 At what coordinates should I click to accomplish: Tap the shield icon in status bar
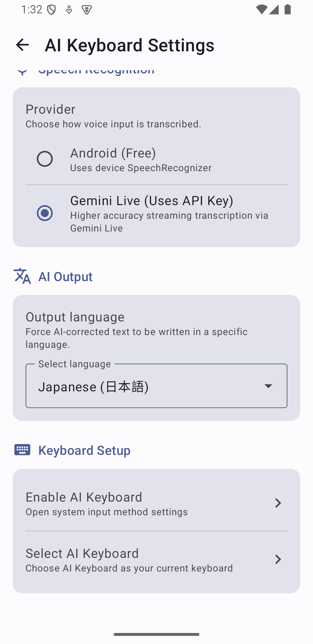pyautogui.click(x=52, y=10)
